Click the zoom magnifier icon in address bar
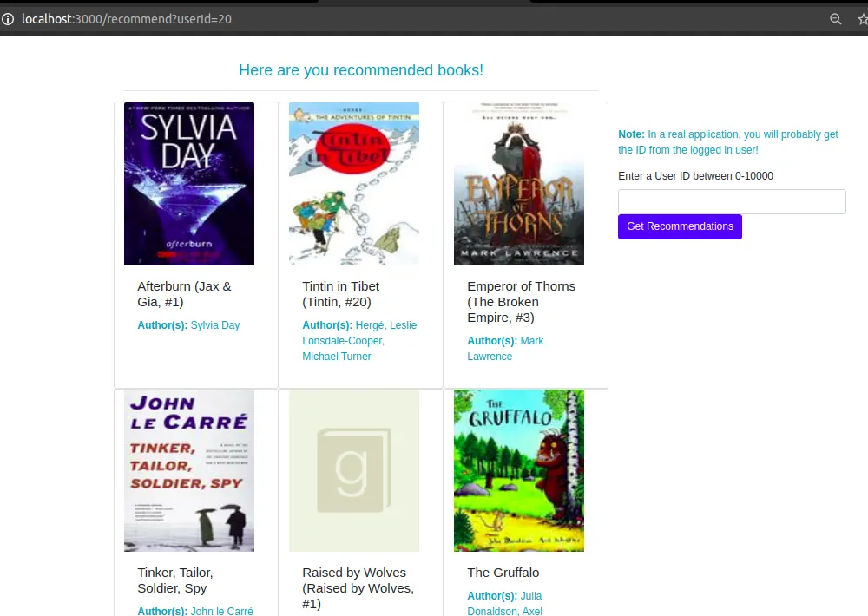Screen dimensions: 868x616 835,19
